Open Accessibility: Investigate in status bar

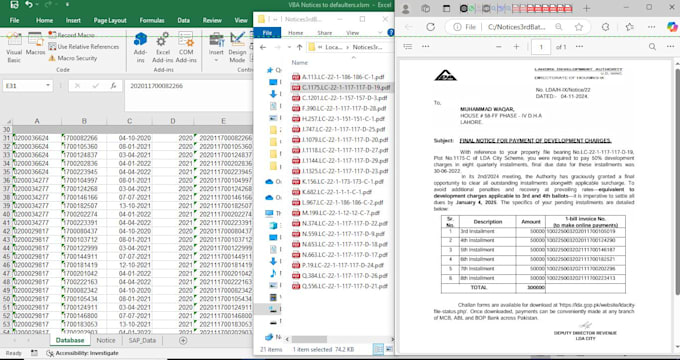[x=82, y=353]
